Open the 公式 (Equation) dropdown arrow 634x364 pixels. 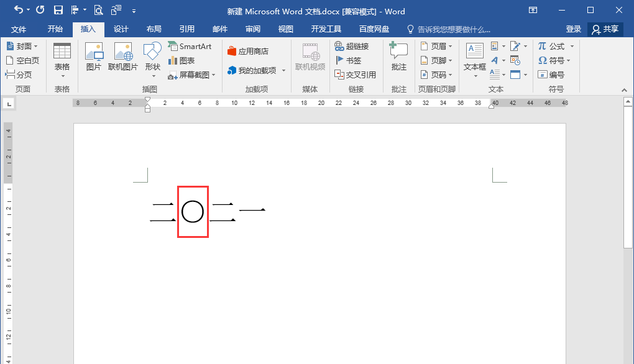(572, 47)
